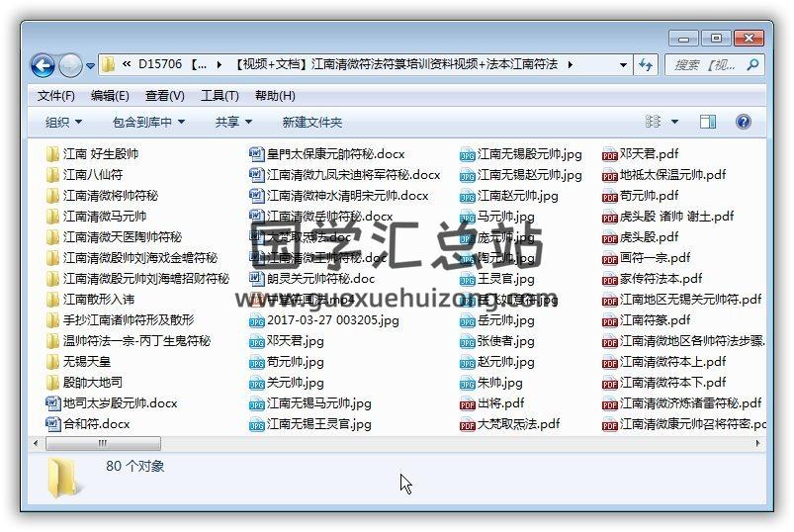Select the 江南符箓.pdf file icon

point(610,321)
